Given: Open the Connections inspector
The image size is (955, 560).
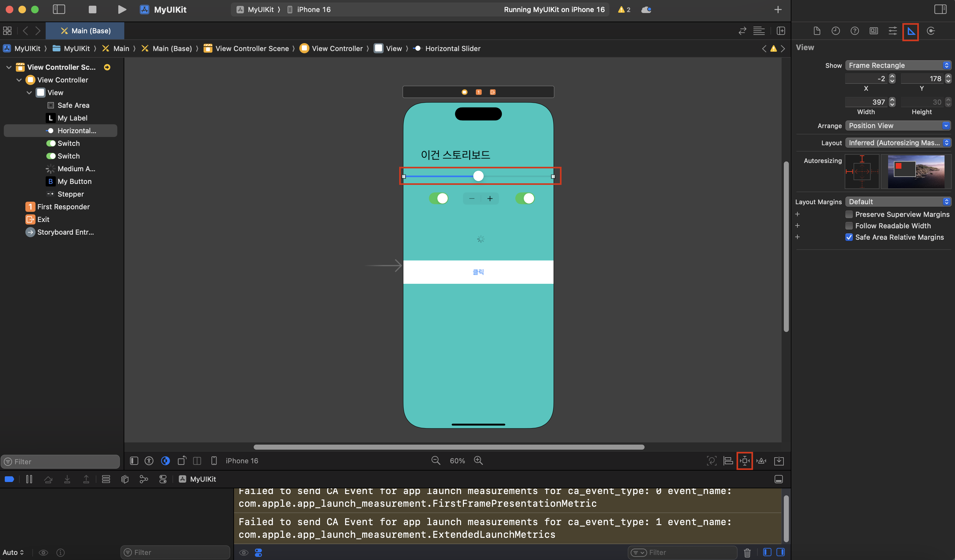Looking at the screenshot, I should click(930, 31).
